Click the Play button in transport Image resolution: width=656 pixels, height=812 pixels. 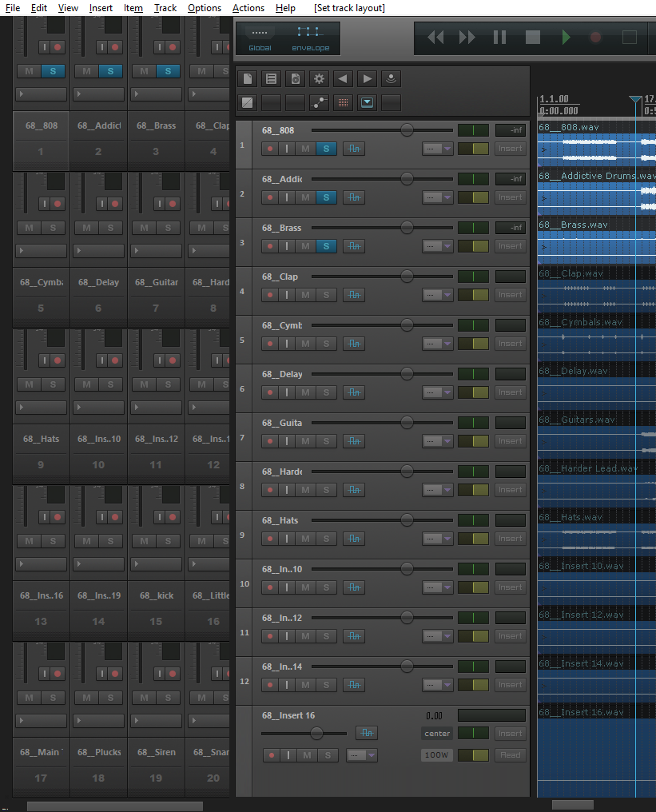coord(566,37)
